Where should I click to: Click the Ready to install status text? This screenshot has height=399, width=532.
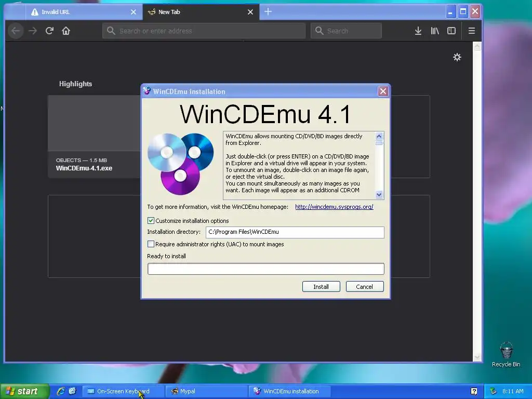pyautogui.click(x=166, y=256)
